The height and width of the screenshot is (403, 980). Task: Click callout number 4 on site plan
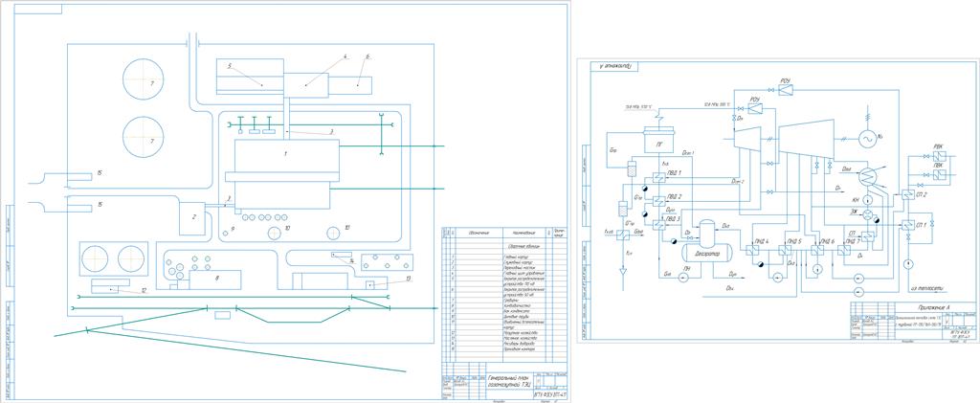point(344,56)
